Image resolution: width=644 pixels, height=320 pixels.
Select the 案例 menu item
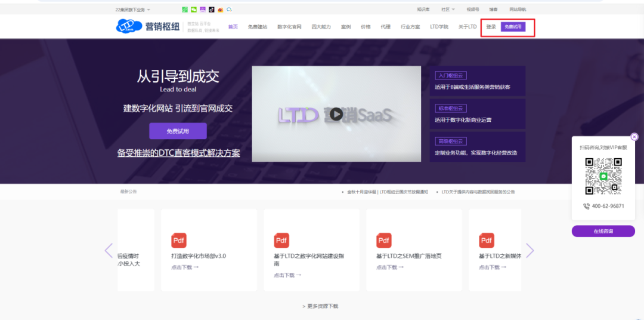(346, 27)
